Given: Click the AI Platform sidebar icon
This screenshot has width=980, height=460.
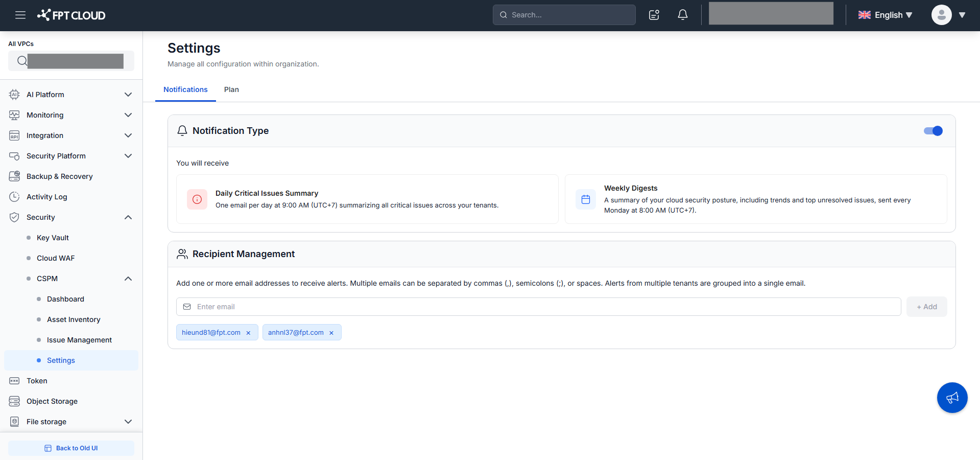Looking at the screenshot, I should point(14,95).
